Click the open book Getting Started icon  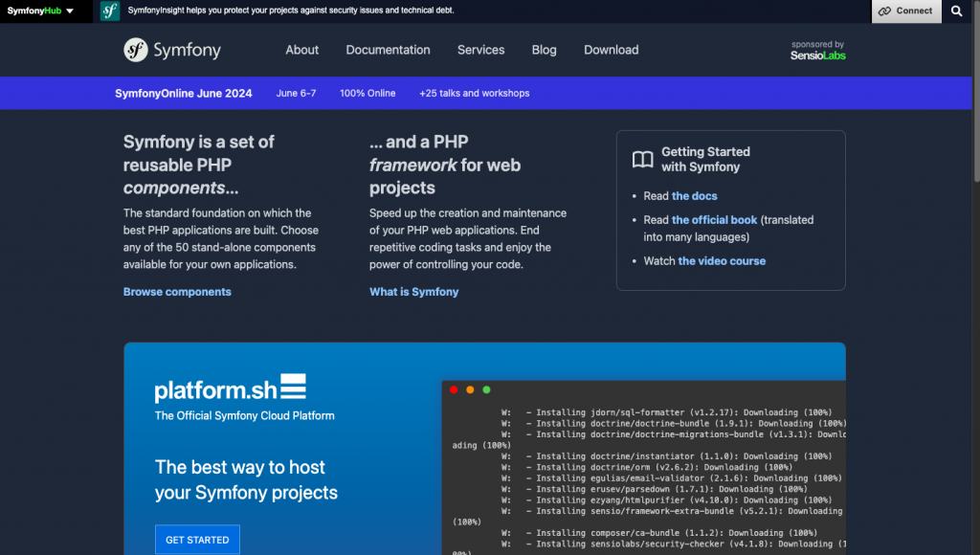click(642, 160)
